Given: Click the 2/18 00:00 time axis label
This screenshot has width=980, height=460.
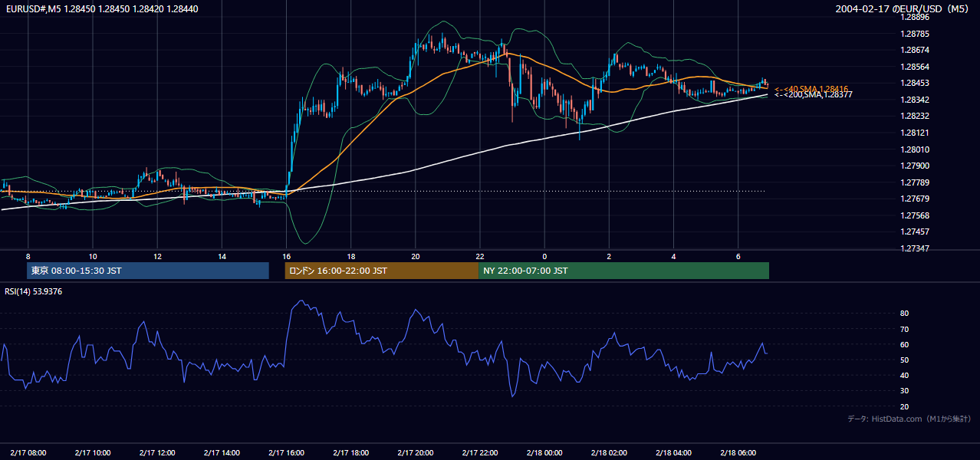Looking at the screenshot, I should (544, 452).
